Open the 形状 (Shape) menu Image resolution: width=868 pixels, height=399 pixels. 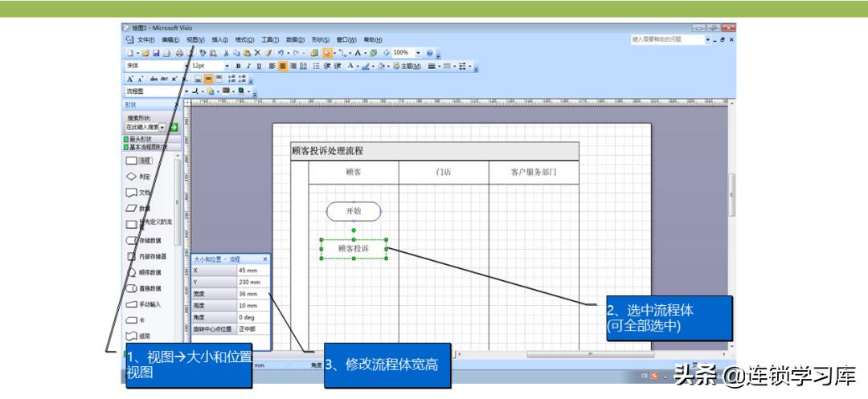point(321,40)
